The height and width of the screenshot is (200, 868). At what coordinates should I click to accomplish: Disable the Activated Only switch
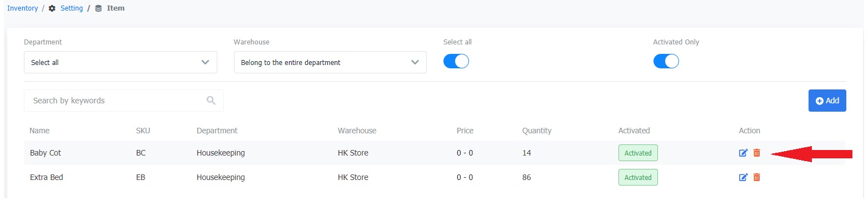pyautogui.click(x=666, y=61)
